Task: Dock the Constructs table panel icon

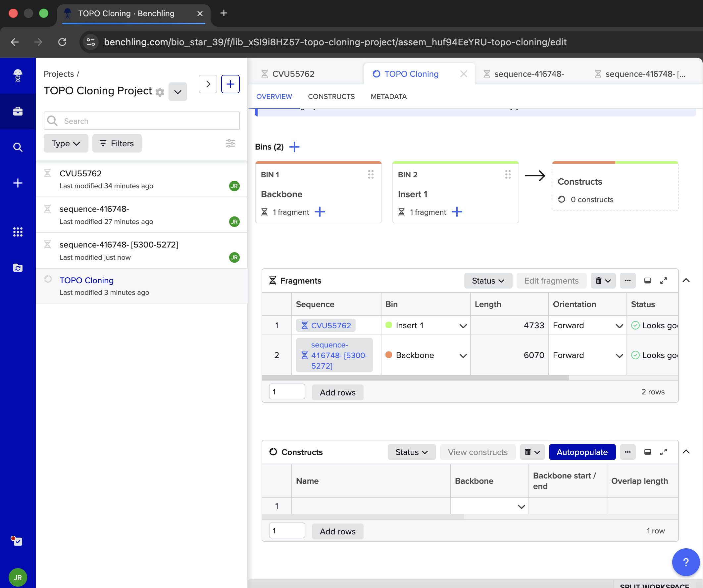Action: point(648,452)
